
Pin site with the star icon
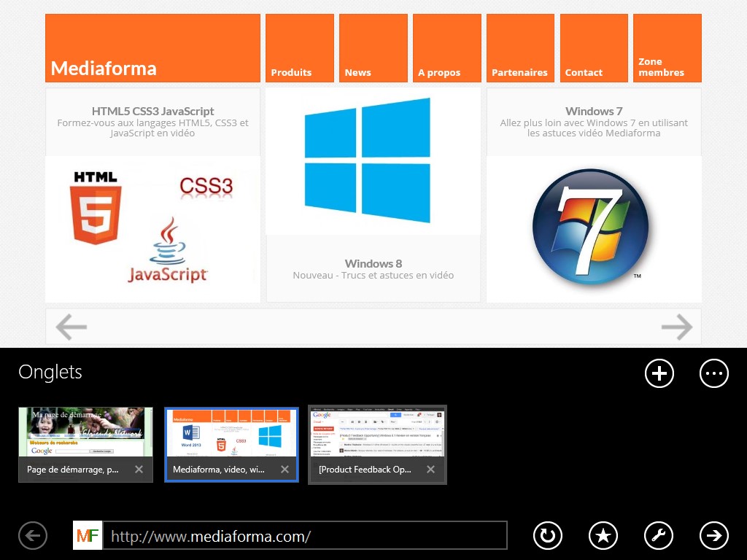pos(603,536)
